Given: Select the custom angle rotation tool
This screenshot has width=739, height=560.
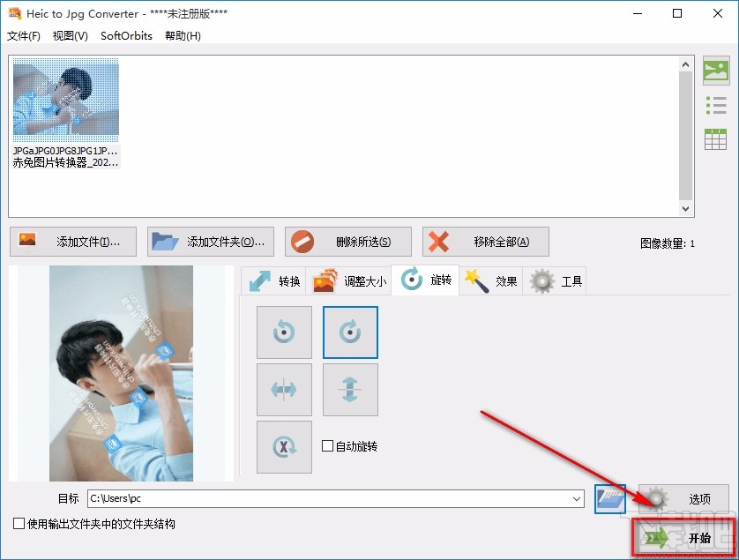Looking at the screenshot, I should (284, 447).
